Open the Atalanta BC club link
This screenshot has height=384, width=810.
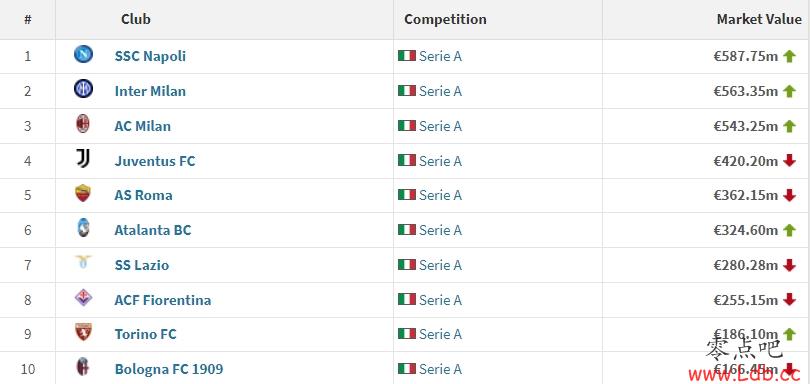click(x=153, y=230)
